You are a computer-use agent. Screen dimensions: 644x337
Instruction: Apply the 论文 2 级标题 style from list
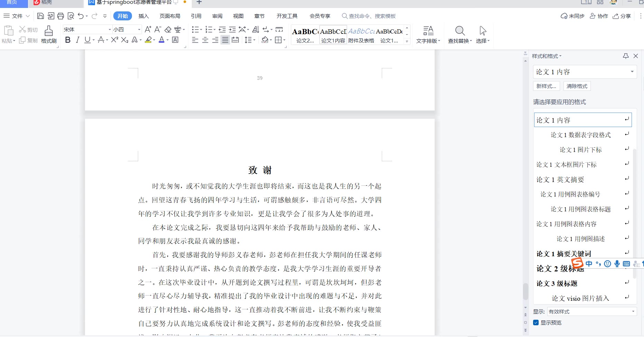point(583,268)
